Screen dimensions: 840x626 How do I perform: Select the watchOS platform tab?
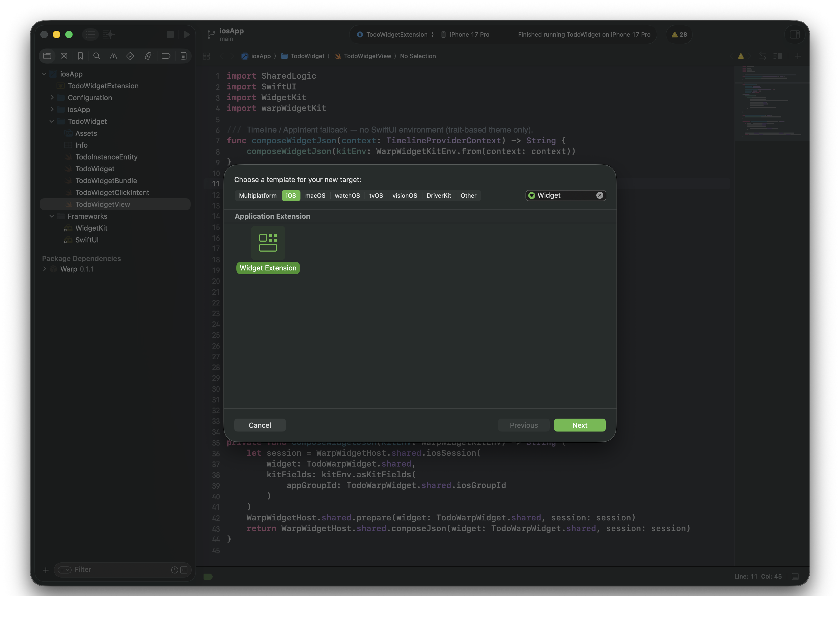pyautogui.click(x=347, y=196)
